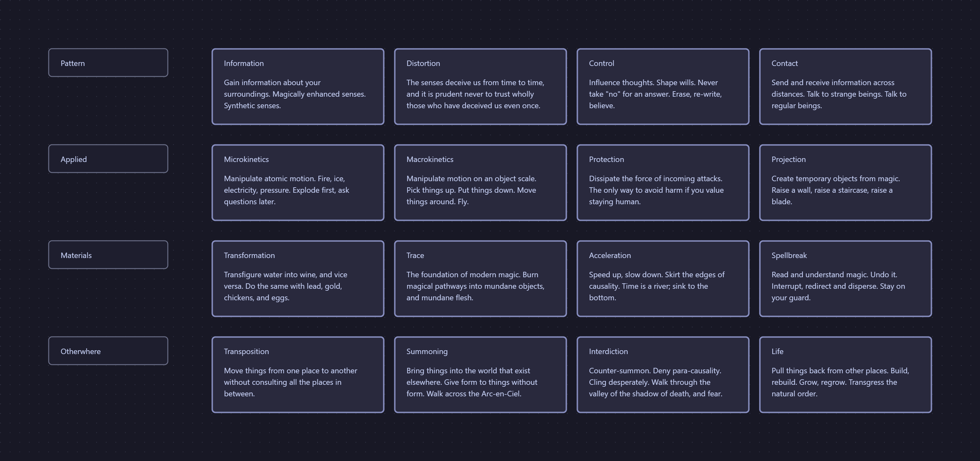The width and height of the screenshot is (980, 461).
Task: Open the Information magic card
Action: [298, 87]
